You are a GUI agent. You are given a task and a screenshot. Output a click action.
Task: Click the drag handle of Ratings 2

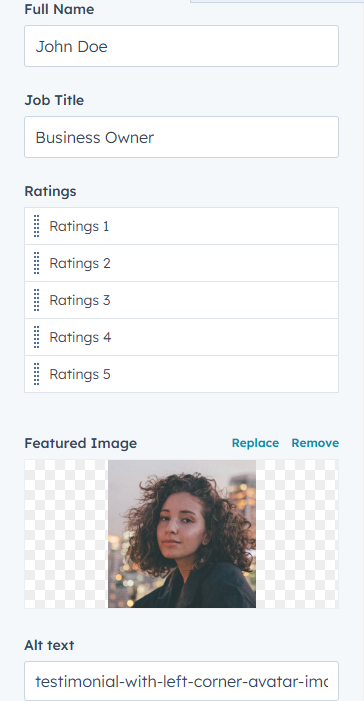point(37,263)
